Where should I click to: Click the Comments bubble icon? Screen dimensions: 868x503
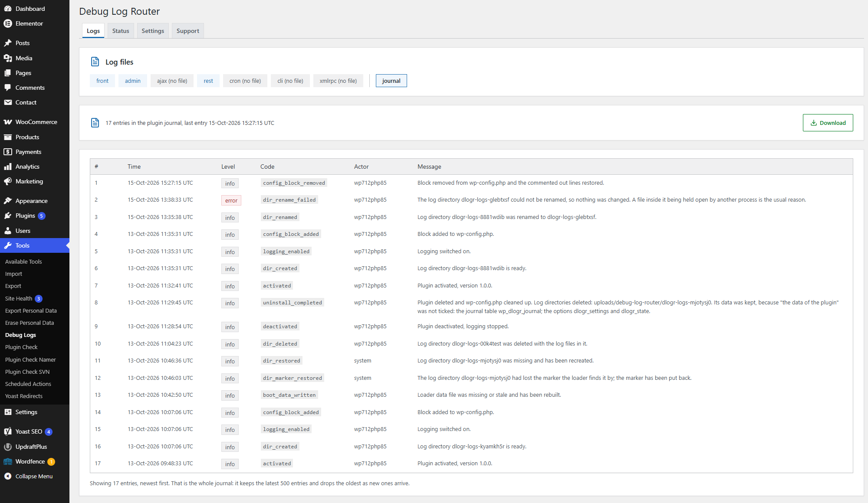pos(8,88)
